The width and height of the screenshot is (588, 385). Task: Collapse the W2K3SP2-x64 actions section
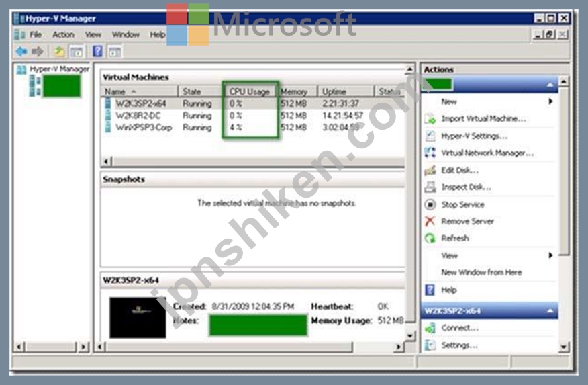pos(550,310)
